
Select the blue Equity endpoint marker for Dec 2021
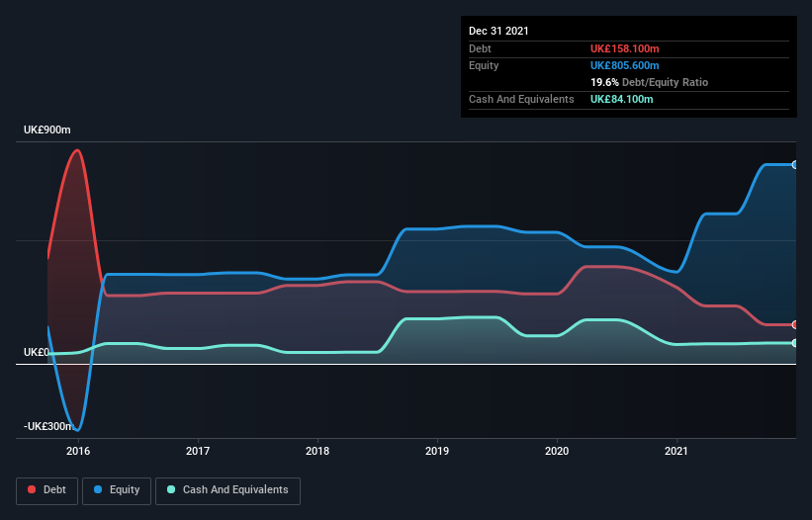[x=795, y=165]
